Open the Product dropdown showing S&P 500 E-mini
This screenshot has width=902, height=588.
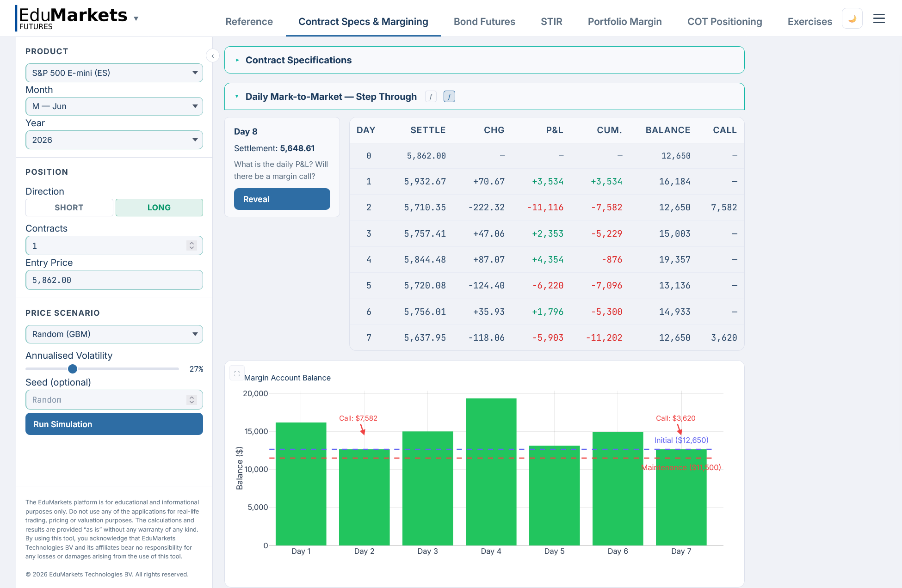coord(114,73)
